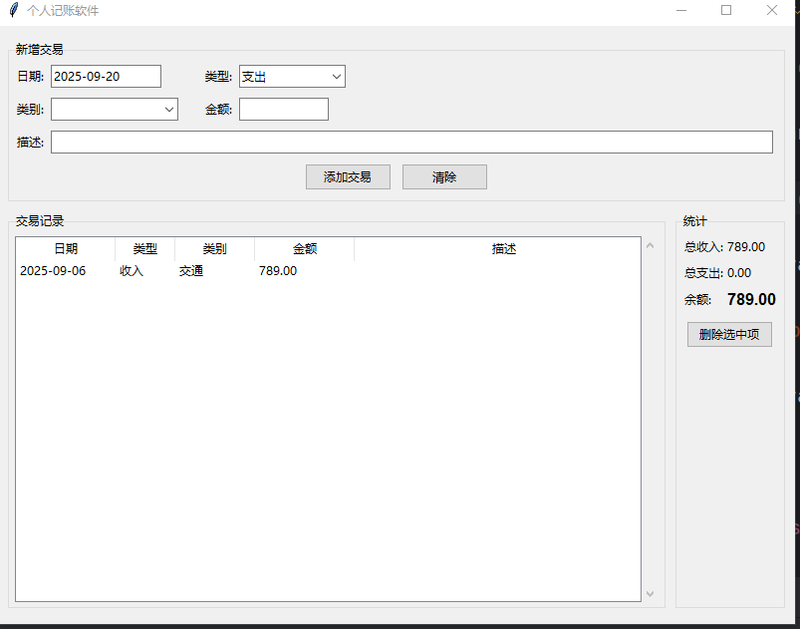Click the 日期 input field with 2025-09-20
Viewport: 800px width, 629px height.
tap(106, 77)
